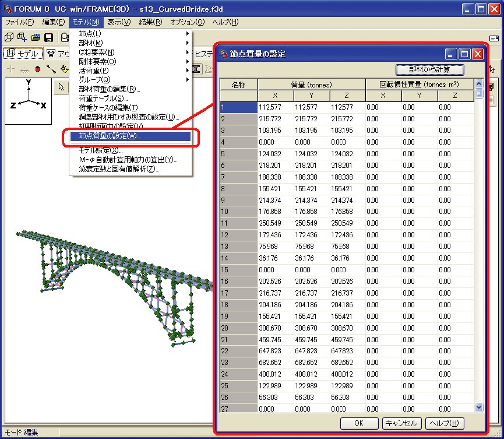
Task: Open the ヘルプ(H) menu
Action: [225, 22]
